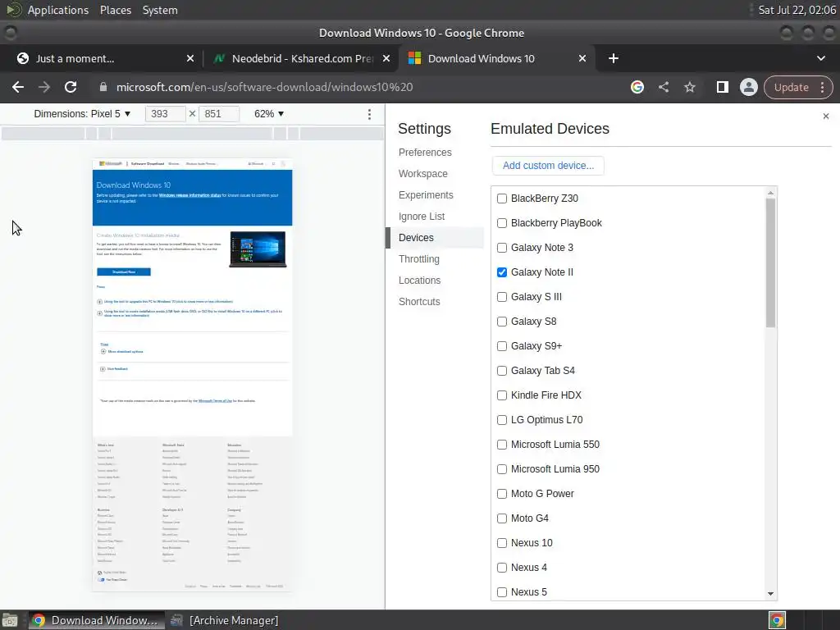Check the Microsoft Lumia 950 checkbox
Viewport: 840px width, 630px height.
point(502,470)
